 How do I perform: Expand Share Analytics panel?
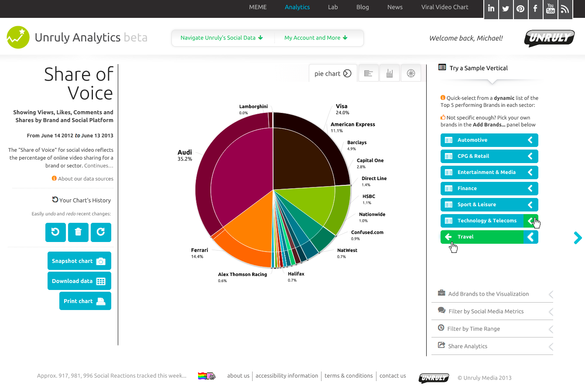tap(492, 346)
